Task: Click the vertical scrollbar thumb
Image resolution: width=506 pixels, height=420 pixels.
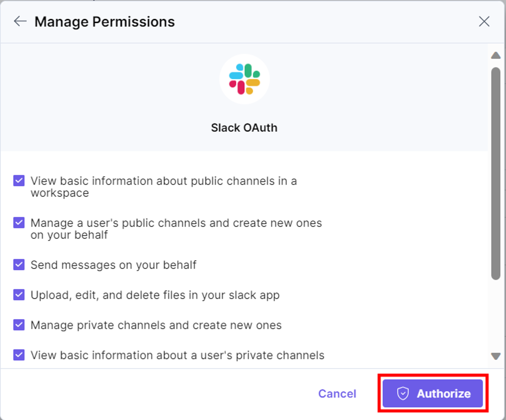Action: coord(496,173)
